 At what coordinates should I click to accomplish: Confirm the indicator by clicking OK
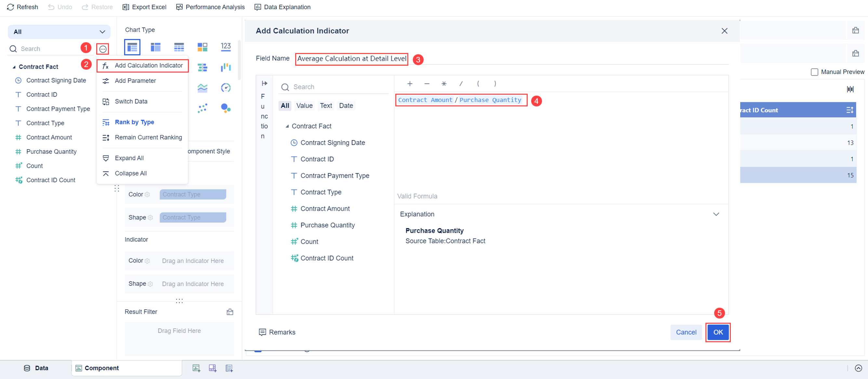718,332
